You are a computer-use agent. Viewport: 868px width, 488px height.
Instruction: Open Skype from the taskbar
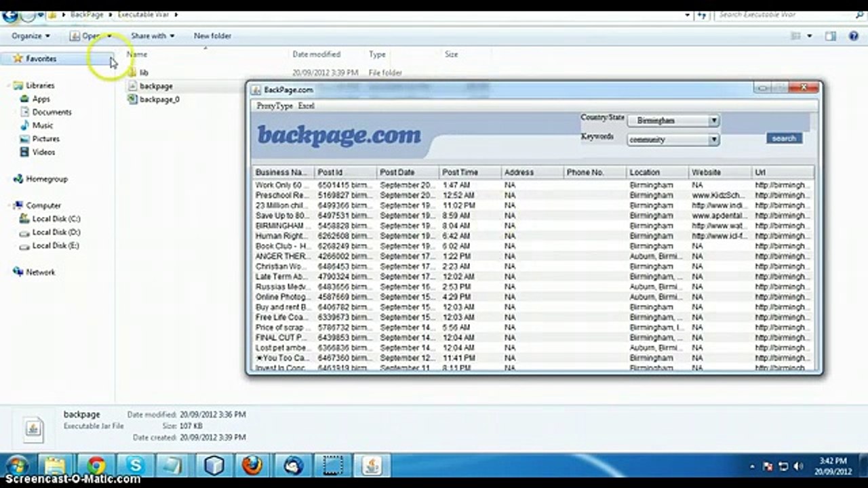pyautogui.click(x=135, y=465)
